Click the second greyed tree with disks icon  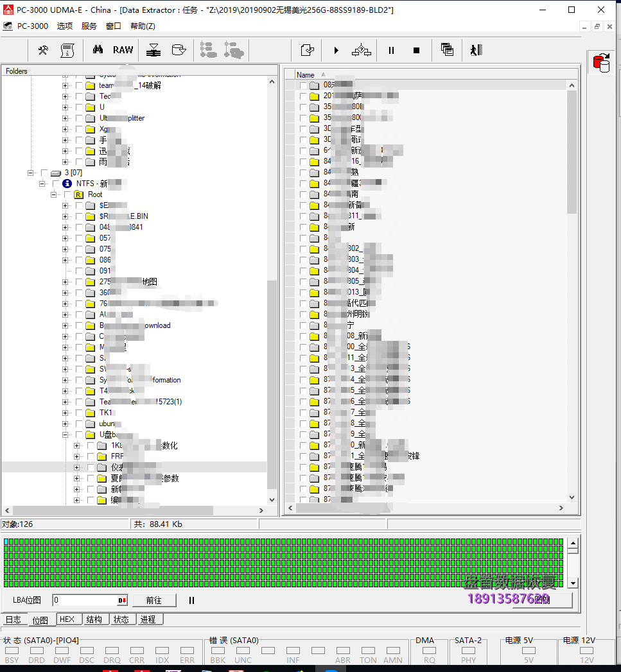234,50
